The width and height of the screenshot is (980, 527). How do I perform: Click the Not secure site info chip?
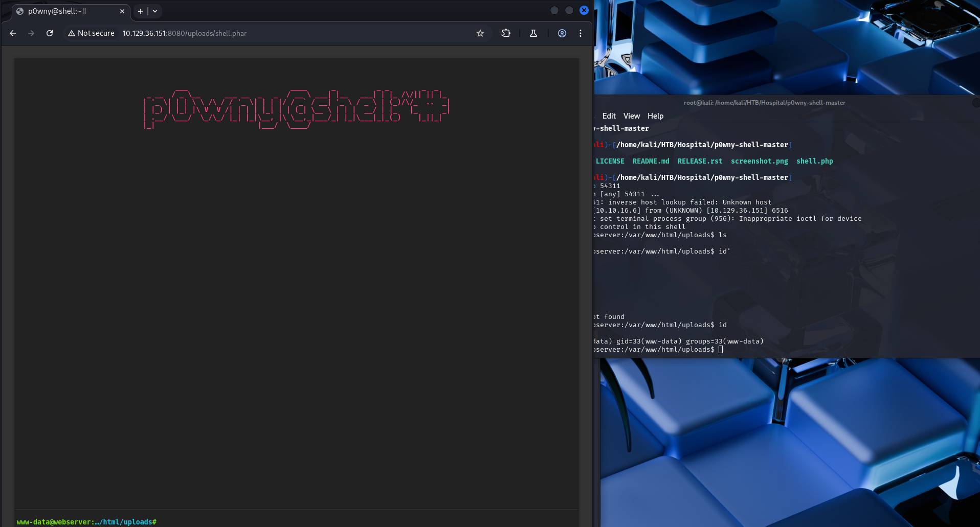(x=92, y=33)
